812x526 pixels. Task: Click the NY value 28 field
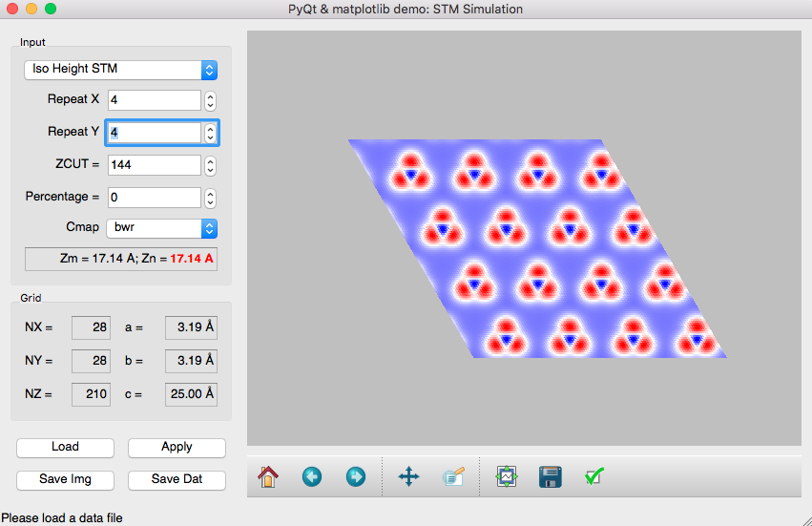[92, 361]
